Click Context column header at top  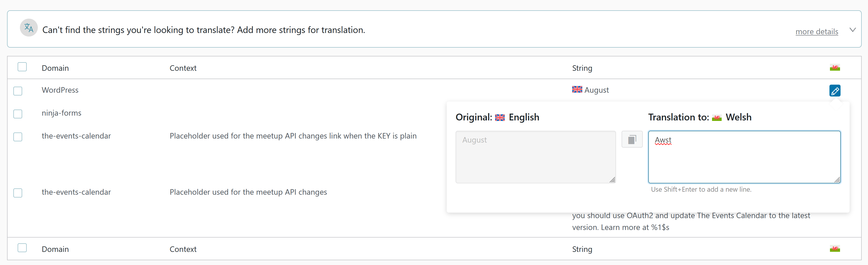tap(183, 68)
